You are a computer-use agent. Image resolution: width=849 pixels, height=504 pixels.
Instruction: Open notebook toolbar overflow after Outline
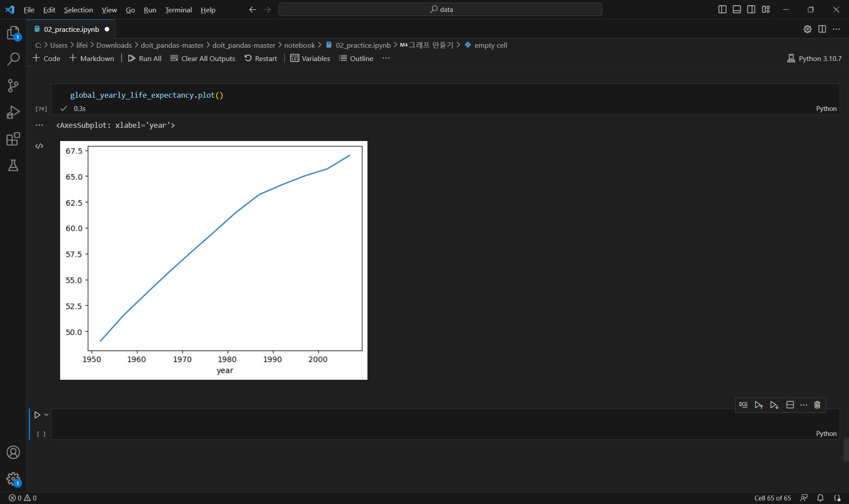pyautogui.click(x=386, y=58)
